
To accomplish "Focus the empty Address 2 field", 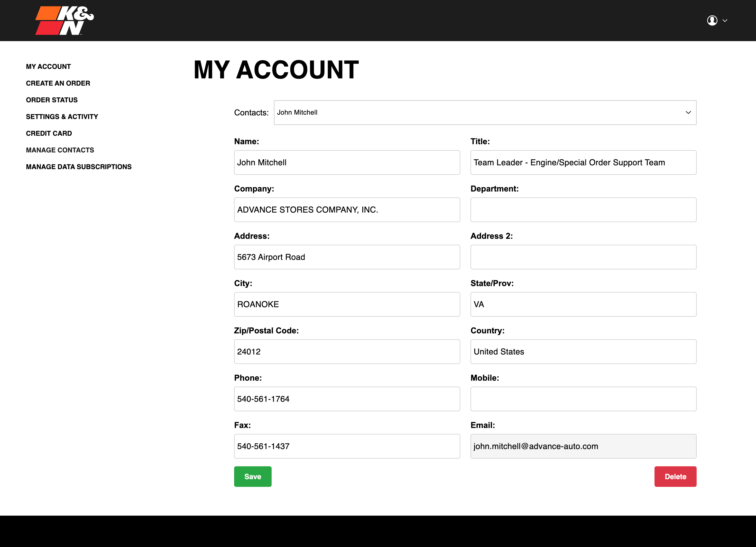I will [x=583, y=257].
